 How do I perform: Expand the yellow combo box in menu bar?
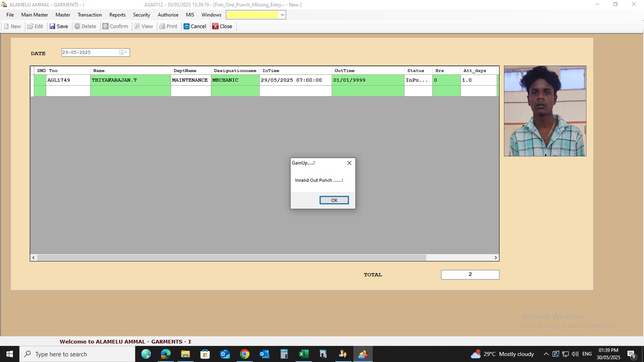pyautogui.click(x=282, y=15)
